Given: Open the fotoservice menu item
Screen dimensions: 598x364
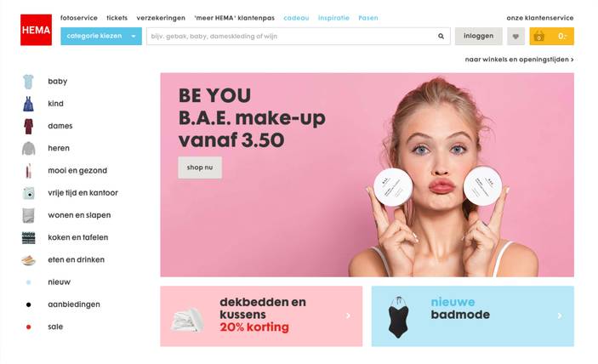Looking at the screenshot, I should (x=79, y=18).
